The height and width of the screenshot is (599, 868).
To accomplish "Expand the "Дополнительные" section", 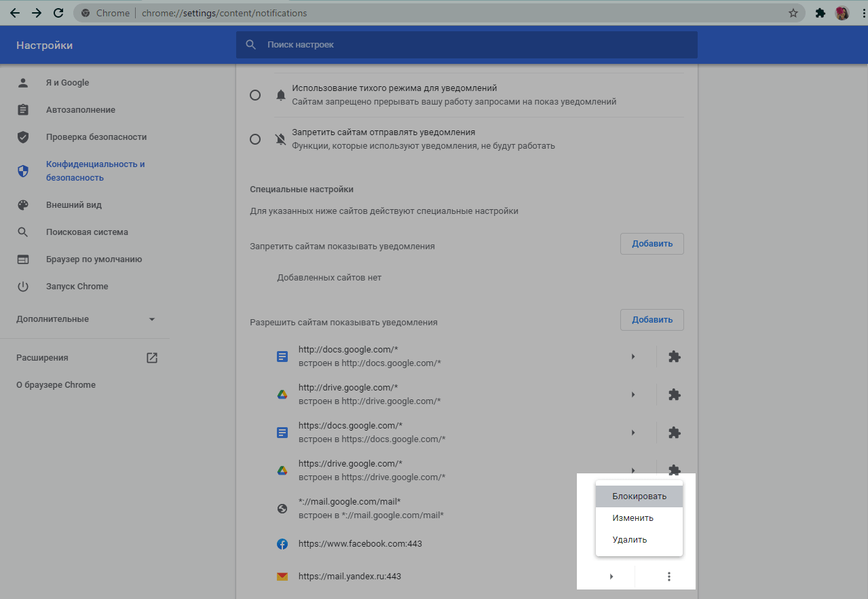I will (85, 319).
